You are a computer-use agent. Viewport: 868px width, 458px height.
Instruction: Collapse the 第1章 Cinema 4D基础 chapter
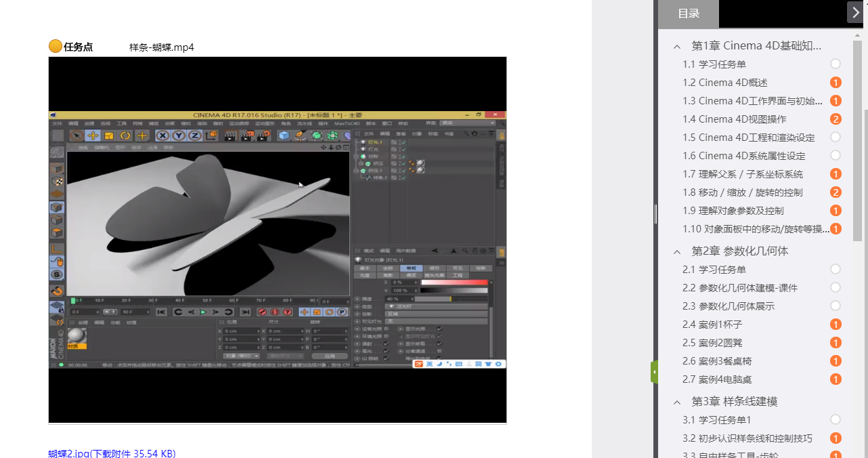(676, 47)
